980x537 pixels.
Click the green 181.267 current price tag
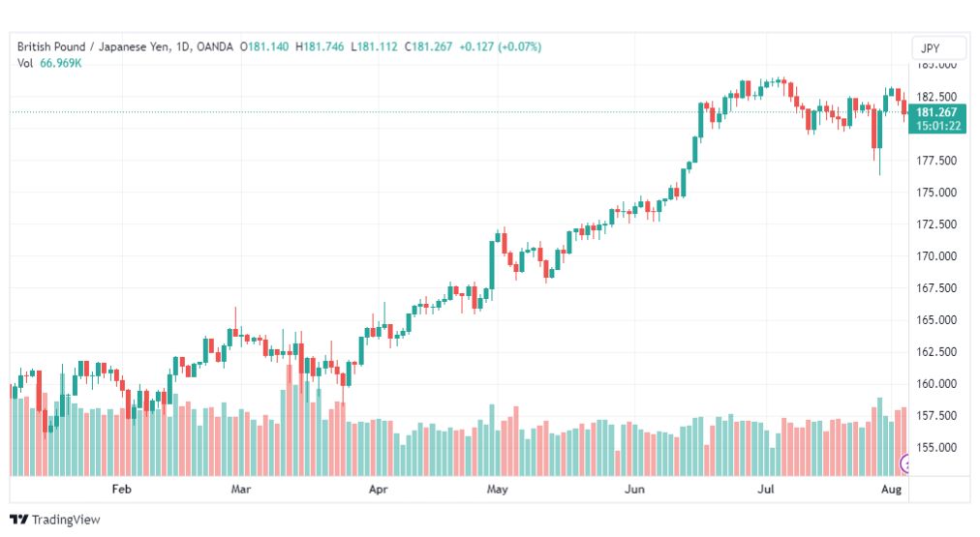click(x=936, y=112)
